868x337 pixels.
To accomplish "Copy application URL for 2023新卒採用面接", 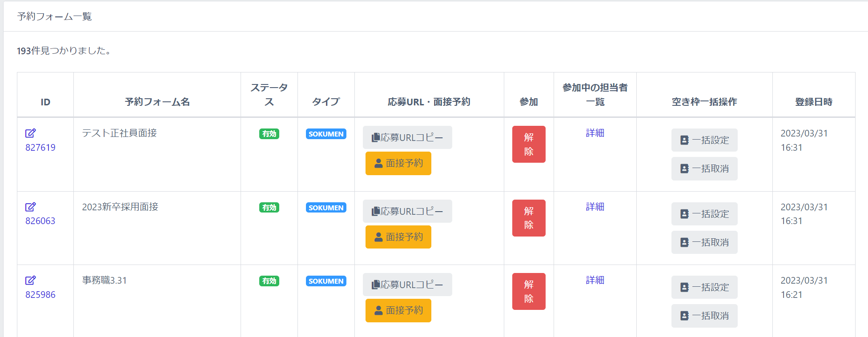I will click(x=407, y=211).
